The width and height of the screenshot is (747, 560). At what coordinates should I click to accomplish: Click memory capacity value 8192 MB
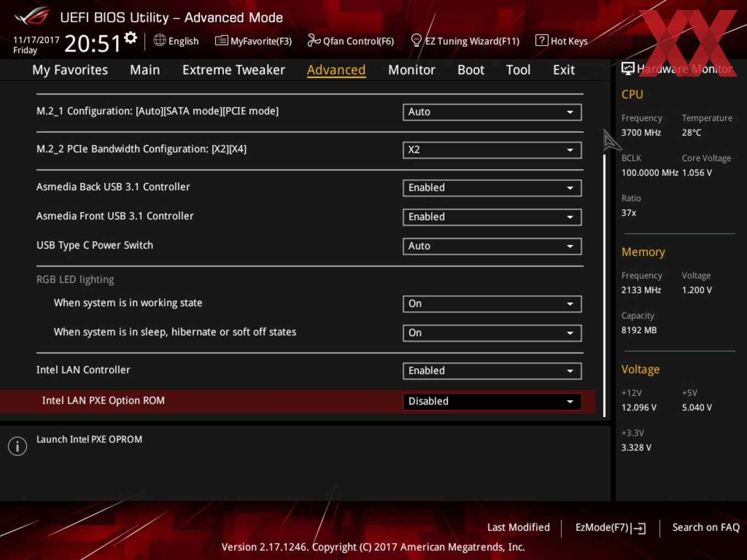point(639,330)
